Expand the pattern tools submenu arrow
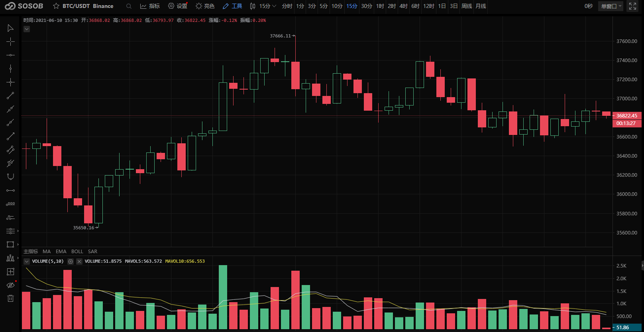The image size is (644, 332). coord(18,258)
